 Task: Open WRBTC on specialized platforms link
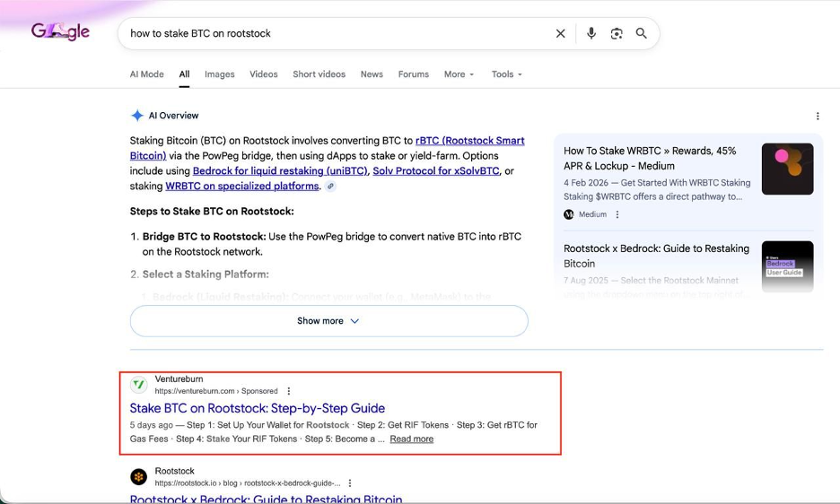pyautogui.click(x=241, y=186)
